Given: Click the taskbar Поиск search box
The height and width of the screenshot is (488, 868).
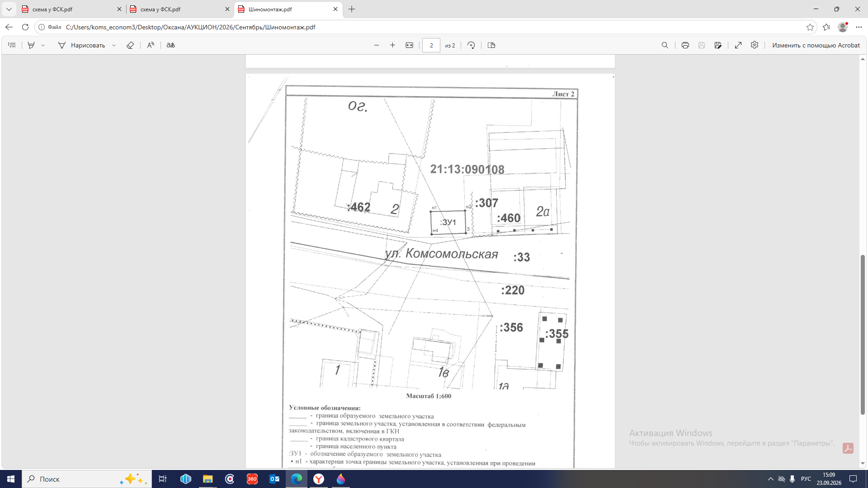Looking at the screenshot, I should (x=87, y=479).
